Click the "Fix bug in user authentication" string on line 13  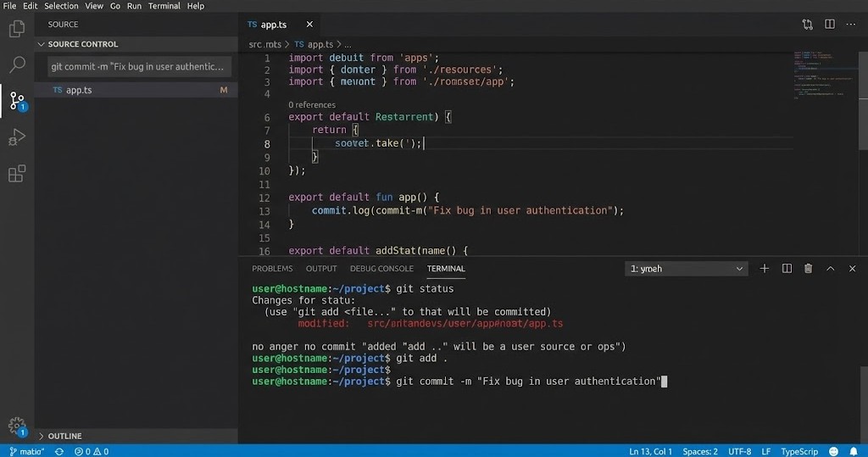point(520,210)
